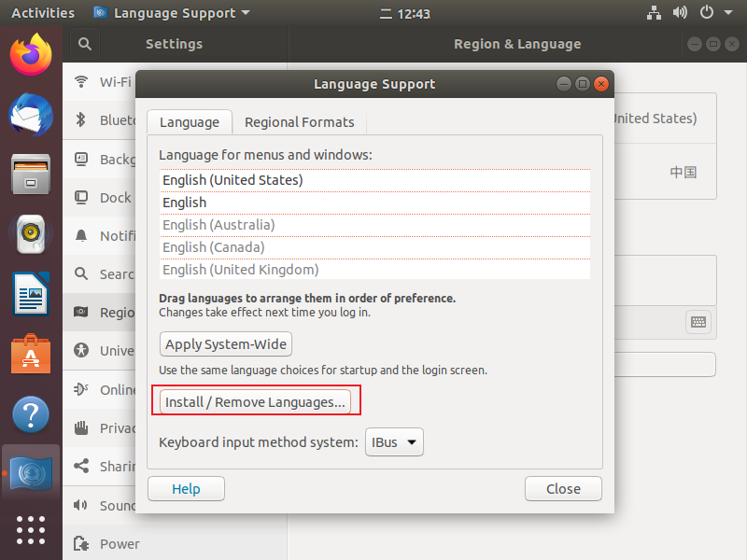The width and height of the screenshot is (747, 560).
Task: Select the Dock icon in Settings sidebar
Action: (x=81, y=197)
